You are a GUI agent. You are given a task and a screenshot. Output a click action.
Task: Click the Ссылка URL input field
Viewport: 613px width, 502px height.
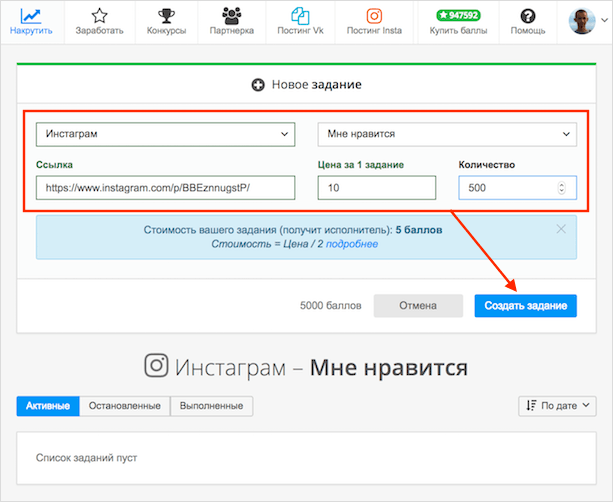pos(165,188)
